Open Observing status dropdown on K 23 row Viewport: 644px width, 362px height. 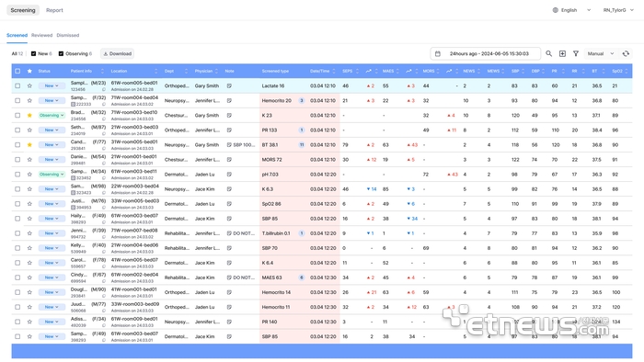(52, 116)
